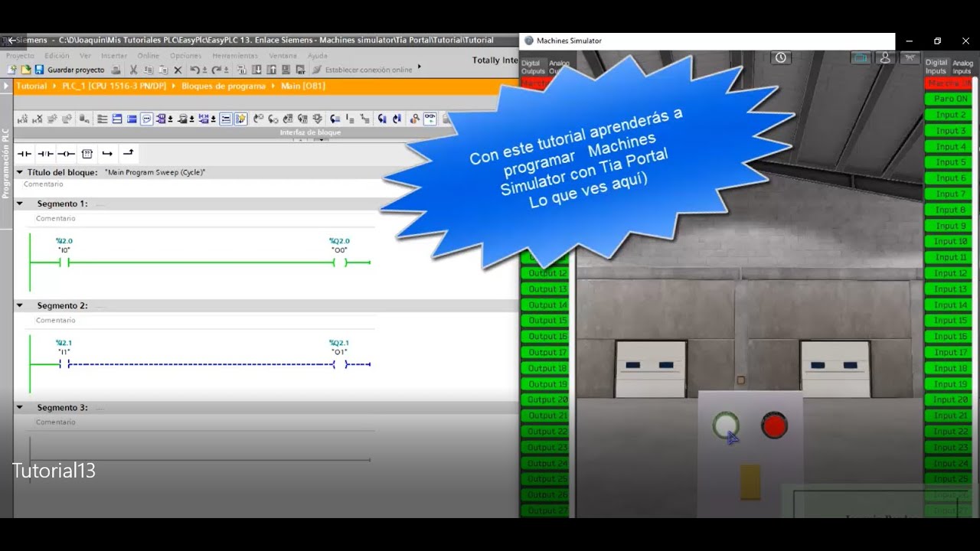Click the back arrow at top-left corner
Image resolution: width=980 pixels, height=551 pixels.
click(11, 41)
